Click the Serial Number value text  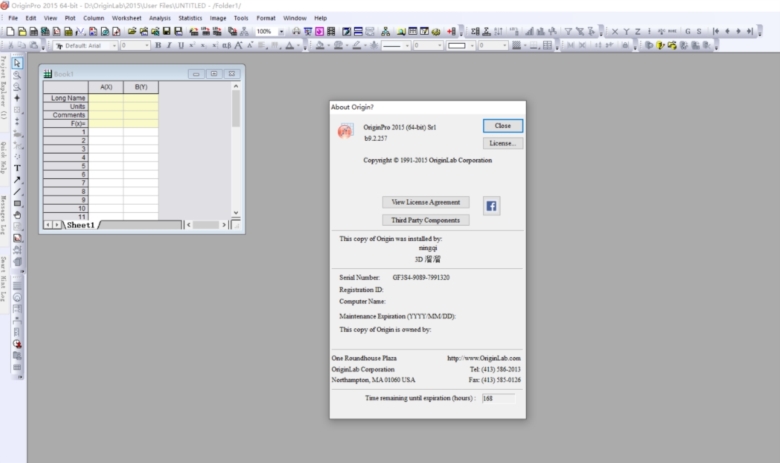421,278
